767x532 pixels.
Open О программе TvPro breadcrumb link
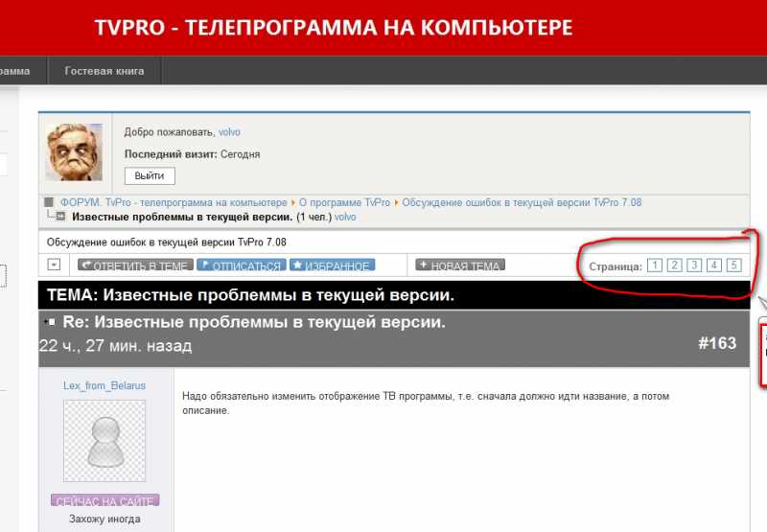(x=344, y=202)
